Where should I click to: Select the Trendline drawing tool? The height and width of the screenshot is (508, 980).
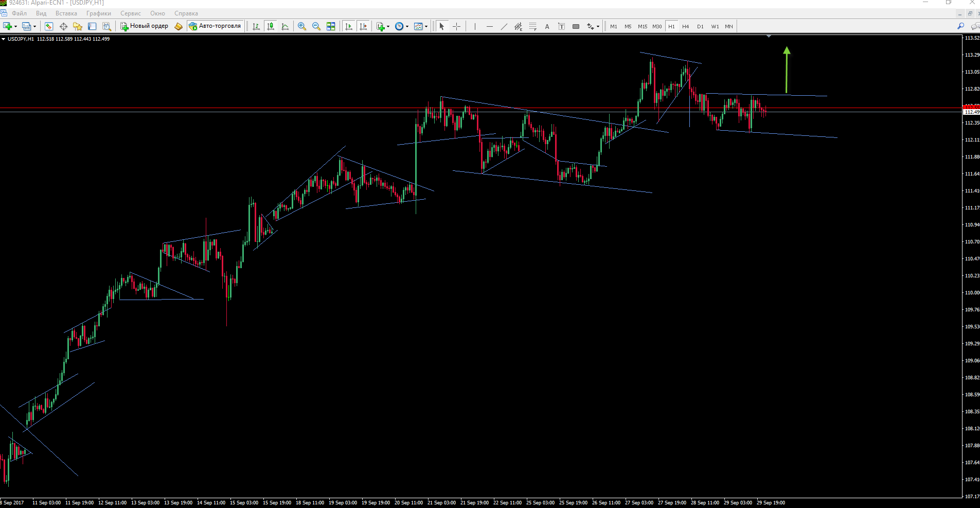click(504, 26)
